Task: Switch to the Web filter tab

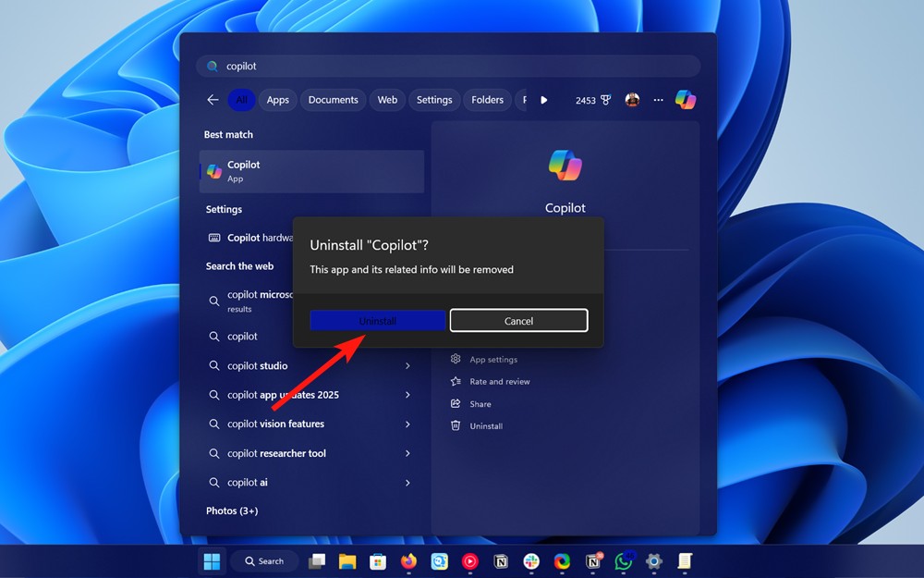Action: (x=387, y=100)
